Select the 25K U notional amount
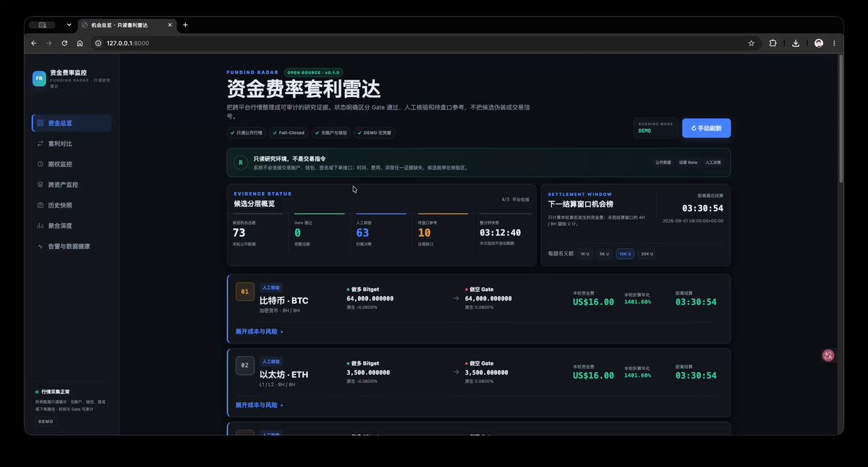Viewport: 868px width, 467px height. point(647,254)
